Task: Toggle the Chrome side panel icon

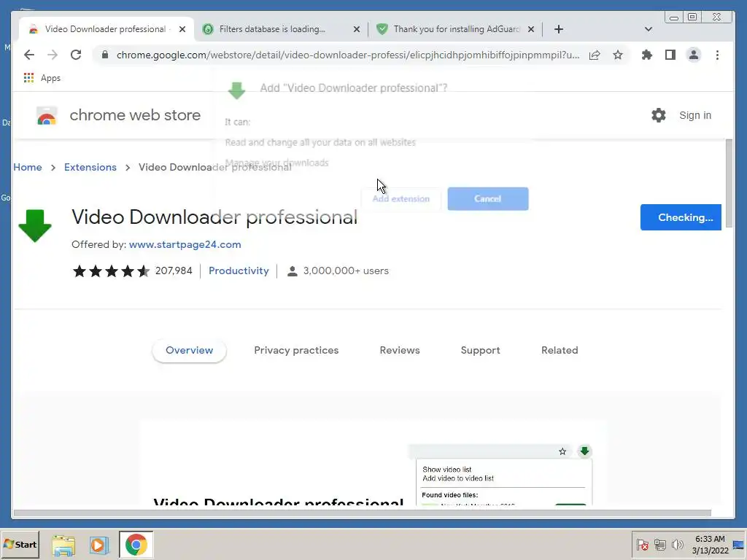Action: [x=670, y=55]
